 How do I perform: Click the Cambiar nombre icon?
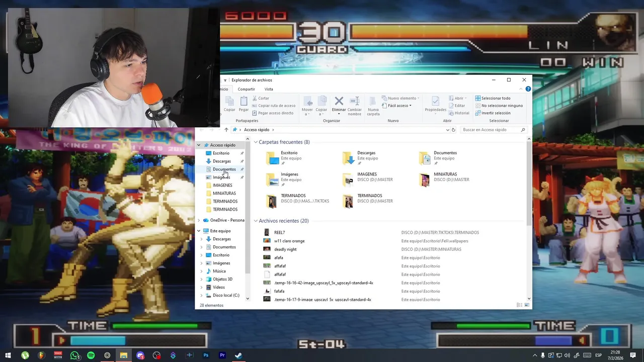coord(354,101)
